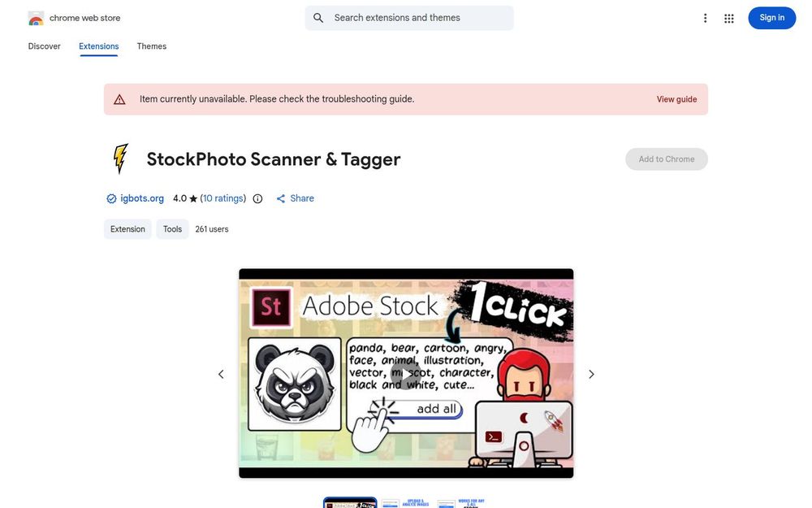Click the warning triangle icon in banner
The image size is (812, 508).
tap(119, 99)
